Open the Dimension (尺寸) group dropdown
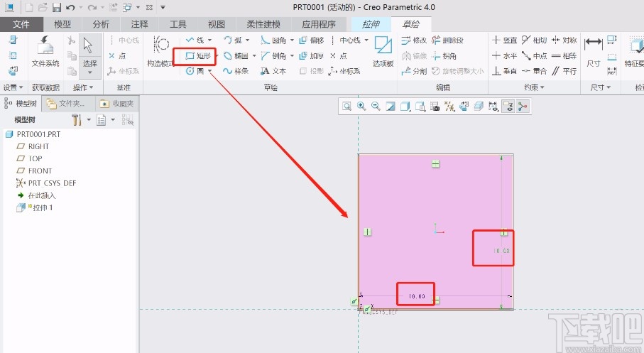Viewport: 644px width, 353px height. (600, 87)
